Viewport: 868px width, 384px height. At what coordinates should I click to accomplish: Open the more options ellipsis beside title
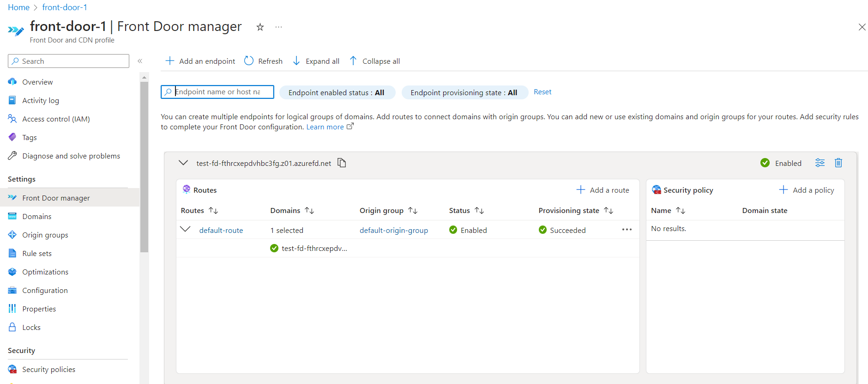[x=278, y=27]
